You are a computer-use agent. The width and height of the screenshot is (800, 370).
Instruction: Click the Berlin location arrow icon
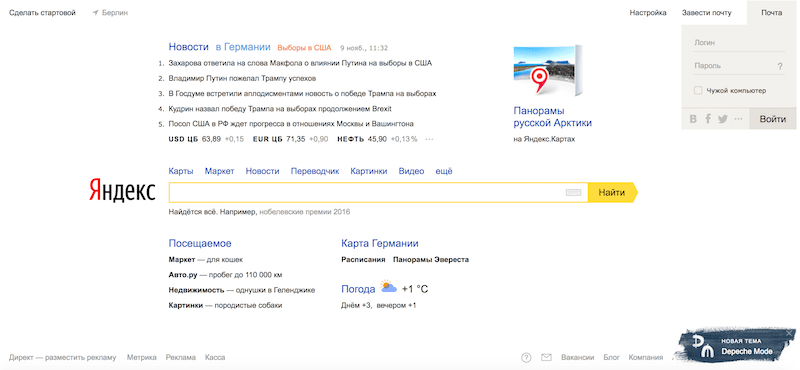pyautogui.click(x=95, y=13)
